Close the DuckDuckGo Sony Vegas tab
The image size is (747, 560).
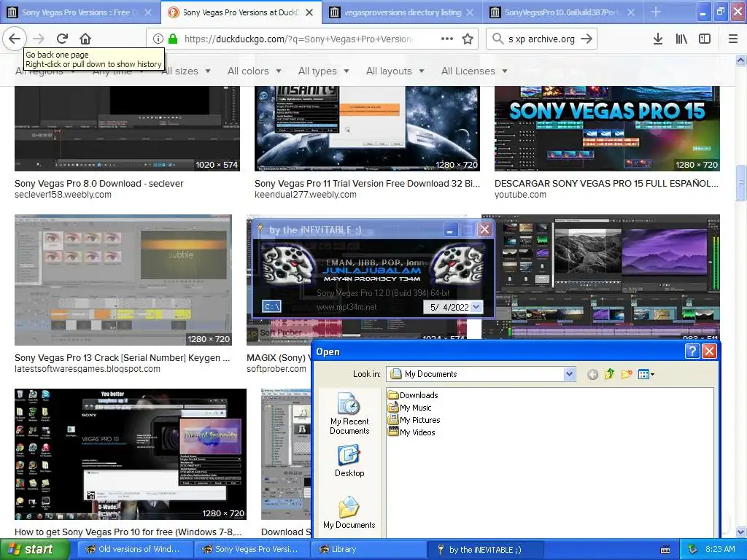click(309, 12)
